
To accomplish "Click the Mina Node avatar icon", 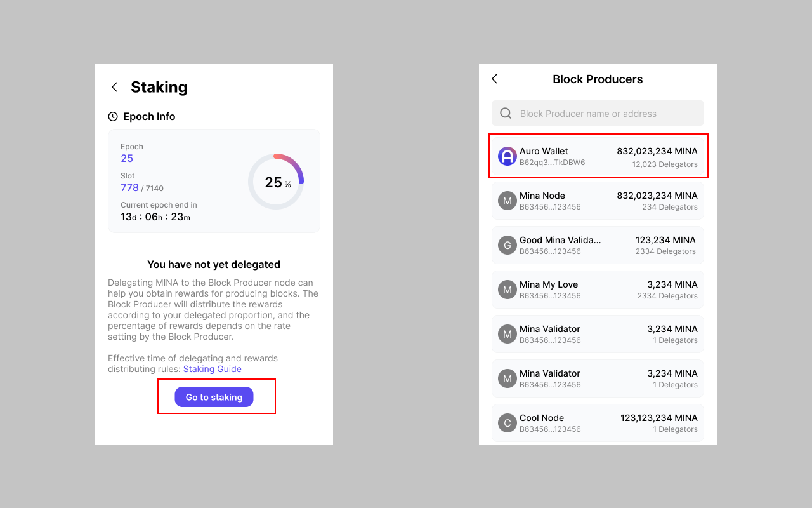I will coord(507,201).
